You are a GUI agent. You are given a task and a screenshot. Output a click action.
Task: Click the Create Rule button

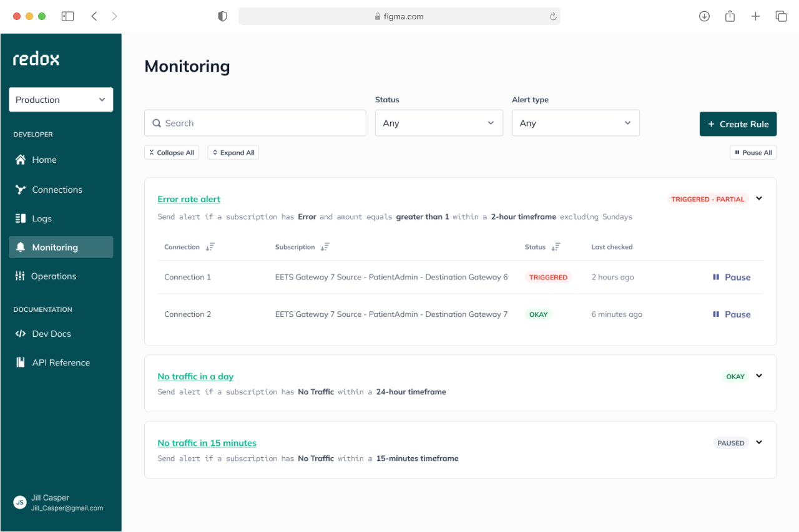click(738, 124)
